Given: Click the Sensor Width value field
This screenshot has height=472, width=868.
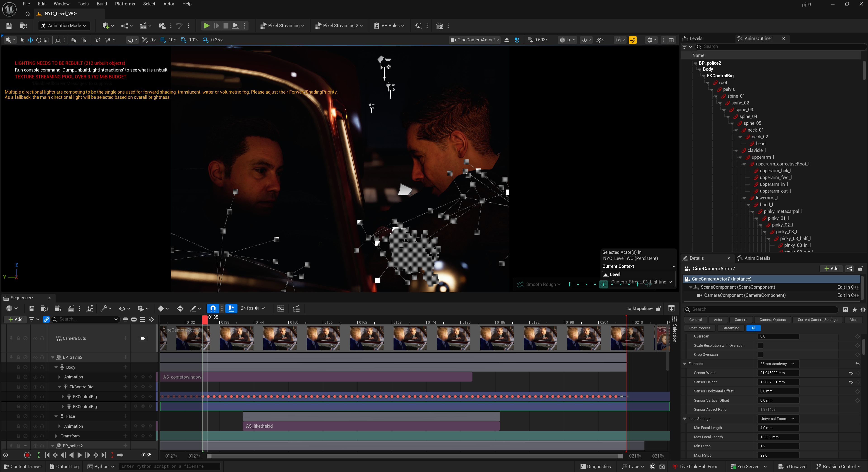Looking at the screenshot, I should [x=778, y=373].
